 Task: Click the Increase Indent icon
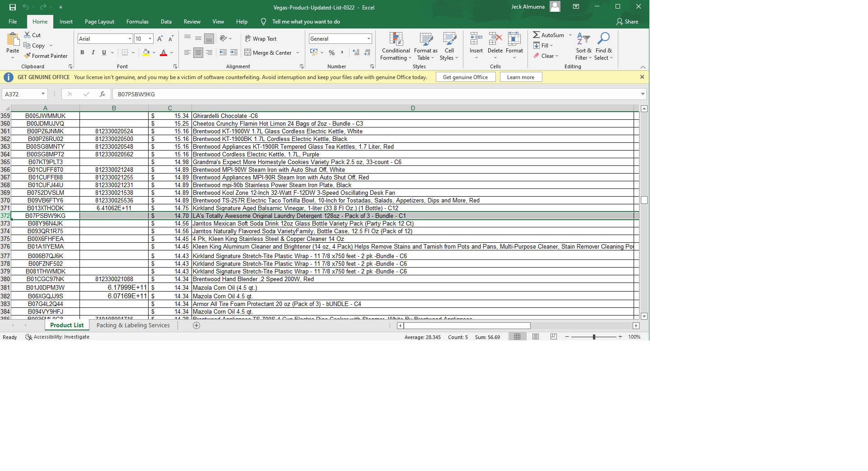pyautogui.click(x=234, y=52)
